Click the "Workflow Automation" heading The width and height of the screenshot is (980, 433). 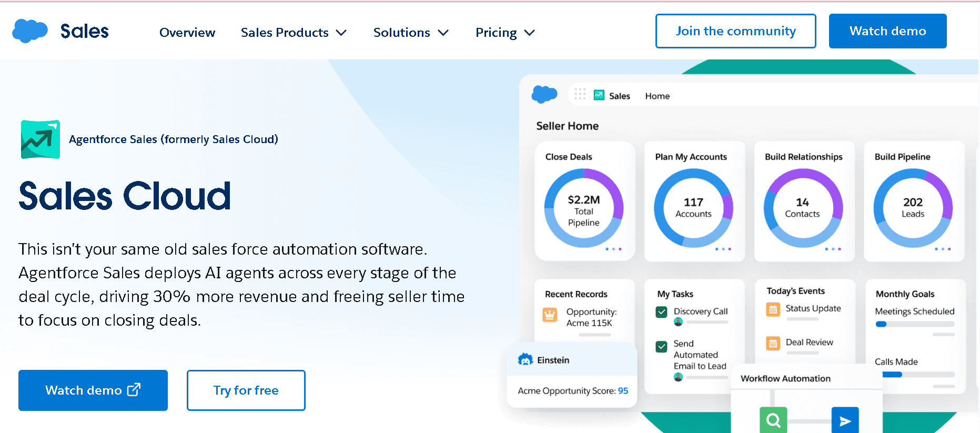click(785, 378)
